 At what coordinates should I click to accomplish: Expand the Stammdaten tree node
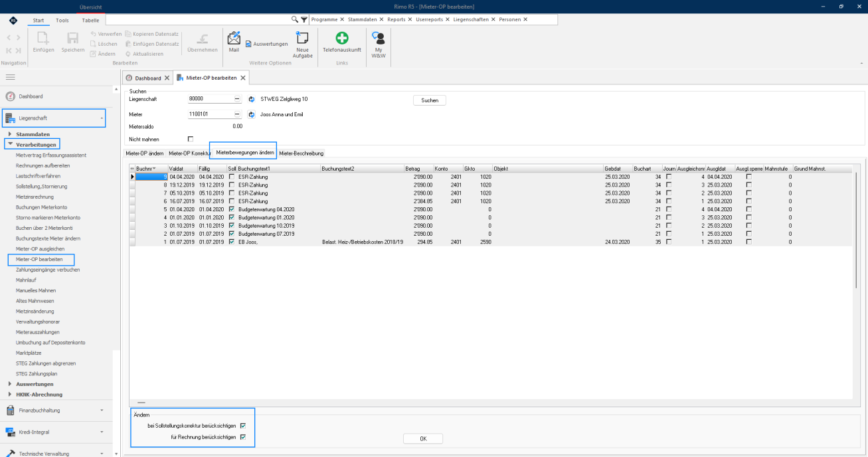coord(10,134)
